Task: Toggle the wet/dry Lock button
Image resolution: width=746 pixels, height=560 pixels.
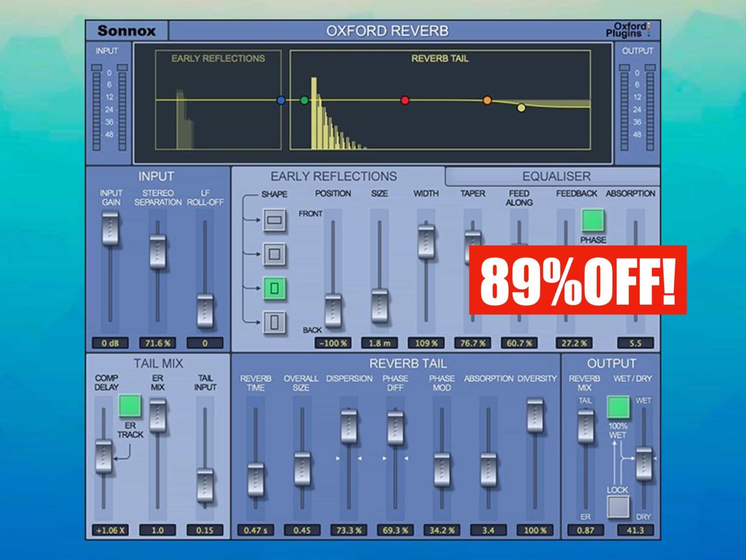Action: pyautogui.click(x=618, y=507)
